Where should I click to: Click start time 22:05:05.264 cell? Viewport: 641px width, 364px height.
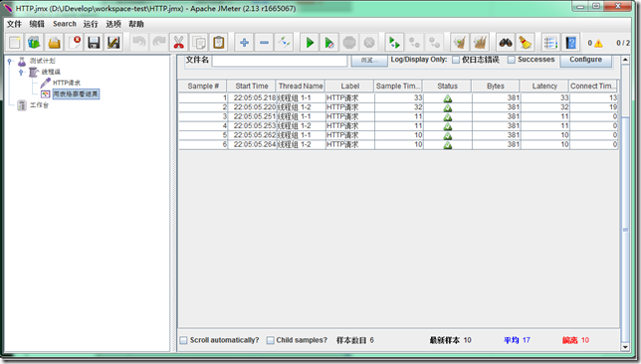coord(252,144)
